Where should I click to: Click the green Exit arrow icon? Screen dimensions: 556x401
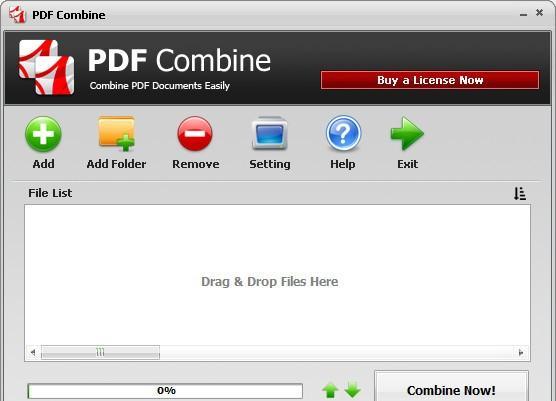pyautogui.click(x=407, y=133)
